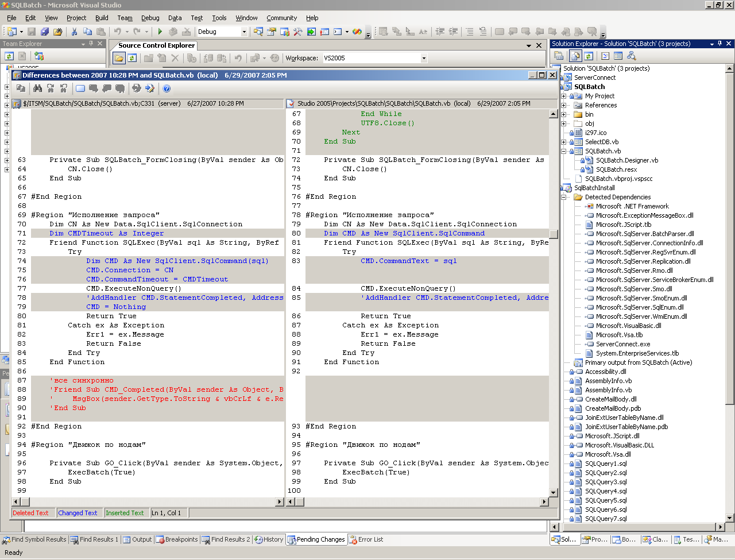
Task: Toggle the Folders pane button in Source Control Explorer
Action: pos(119,58)
